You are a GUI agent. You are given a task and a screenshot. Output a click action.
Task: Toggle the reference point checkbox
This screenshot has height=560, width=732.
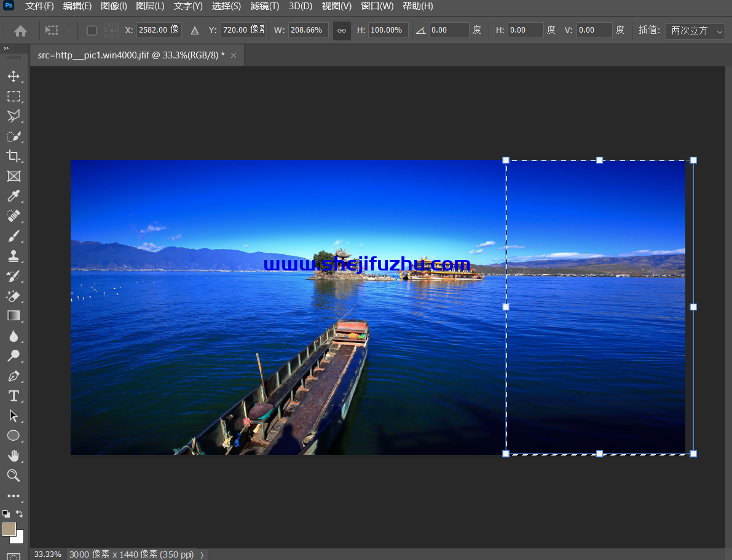[x=92, y=30]
